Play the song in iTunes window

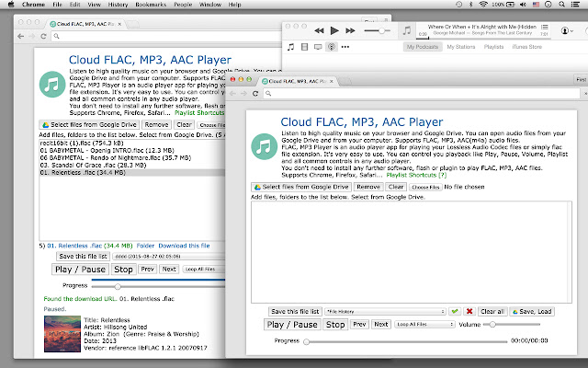[x=334, y=30]
